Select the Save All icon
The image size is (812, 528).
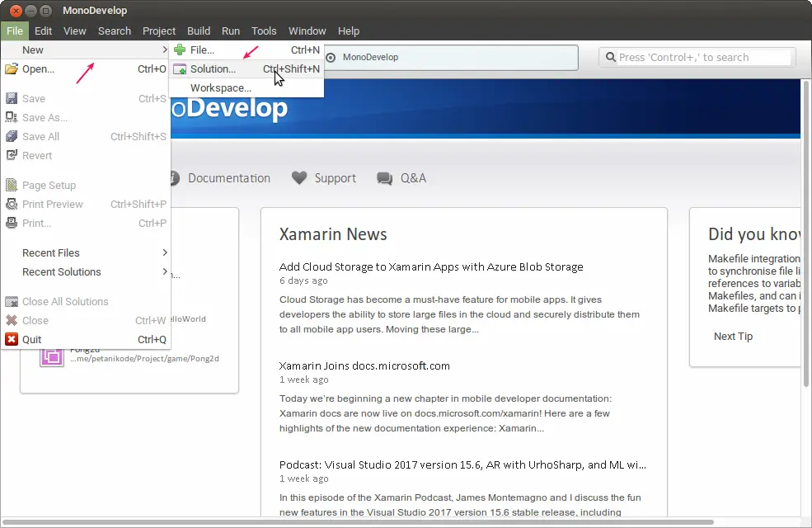click(13, 136)
